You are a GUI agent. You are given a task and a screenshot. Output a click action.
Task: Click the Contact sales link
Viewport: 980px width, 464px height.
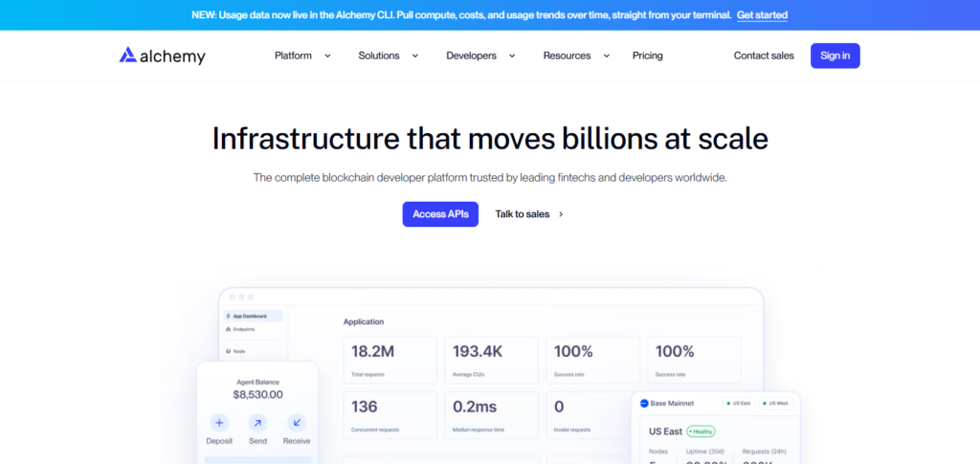pos(764,55)
